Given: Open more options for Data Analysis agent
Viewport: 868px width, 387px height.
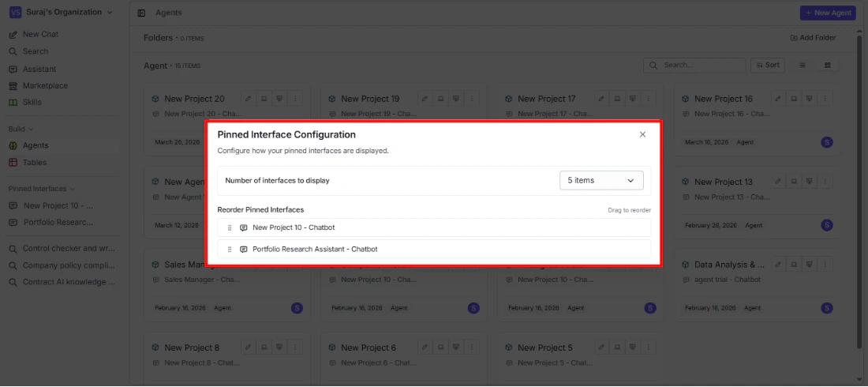Looking at the screenshot, I should click(825, 265).
